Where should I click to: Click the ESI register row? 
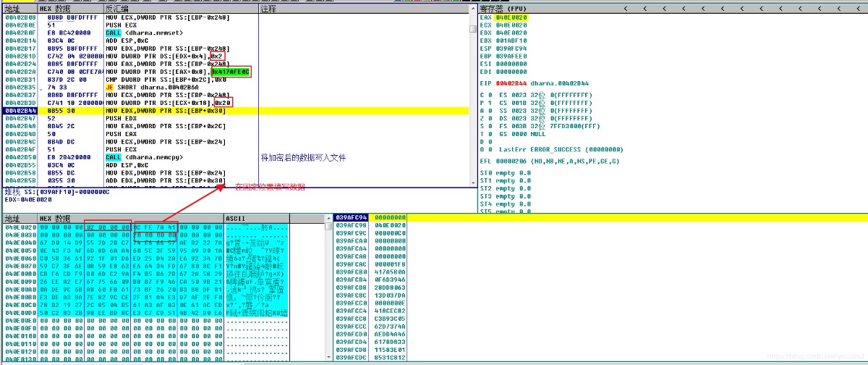click(503, 64)
